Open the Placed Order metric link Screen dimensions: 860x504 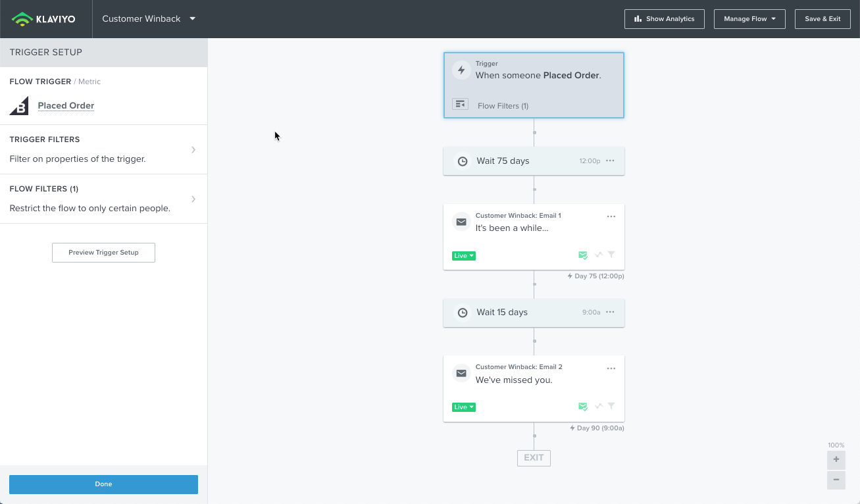tap(66, 106)
